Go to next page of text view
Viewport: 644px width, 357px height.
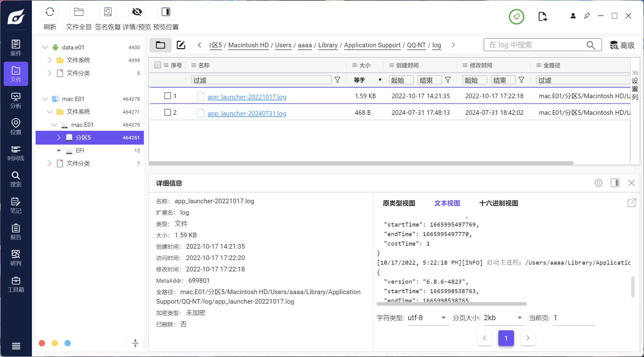pyautogui.click(x=528, y=338)
